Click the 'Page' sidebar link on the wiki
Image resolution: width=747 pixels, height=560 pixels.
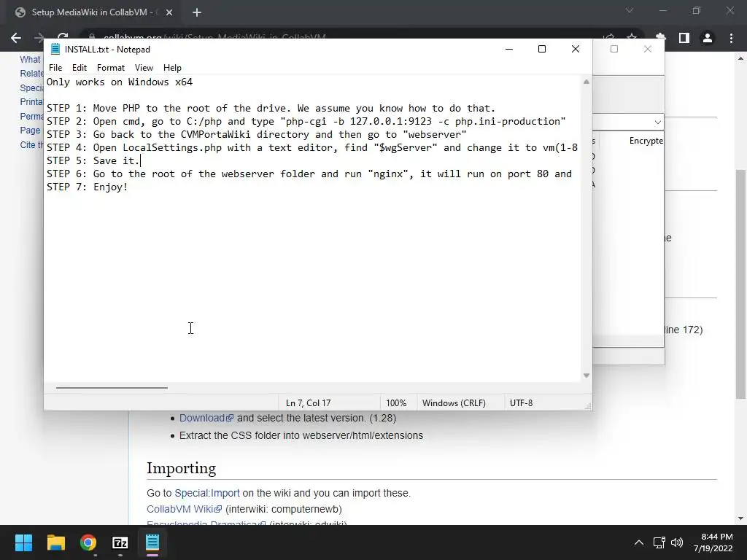click(30, 131)
